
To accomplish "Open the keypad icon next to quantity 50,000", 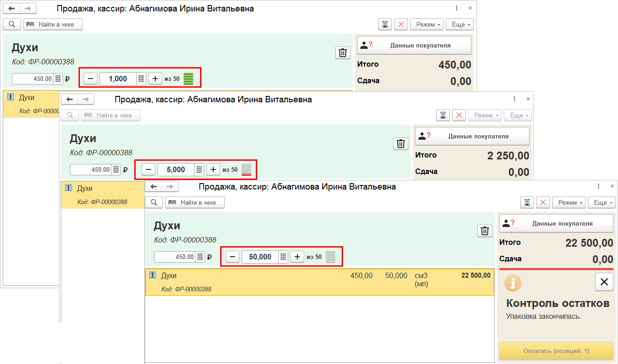I will pos(283,257).
